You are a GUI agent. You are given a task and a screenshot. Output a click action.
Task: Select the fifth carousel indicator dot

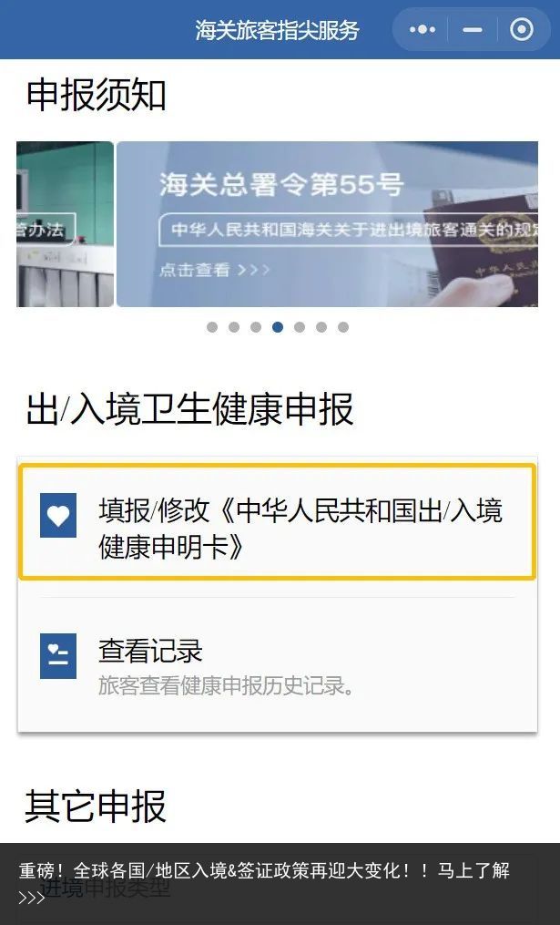click(300, 327)
